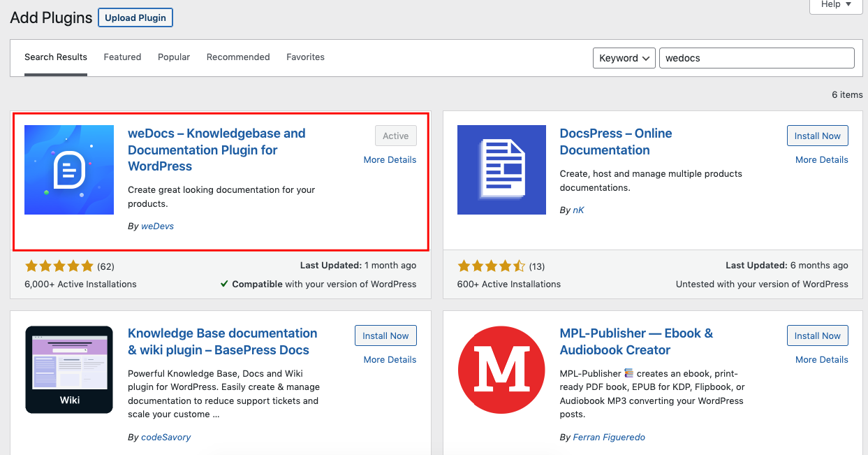The height and width of the screenshot is (455, 868).
Task: Click "Untested with your version of WordPress" text
Action: 762,284
